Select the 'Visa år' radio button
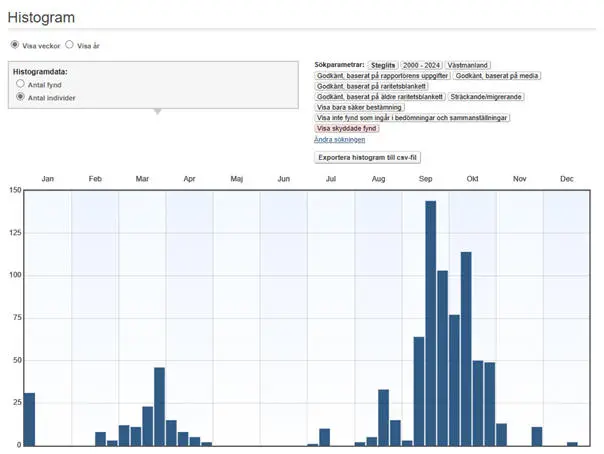 (70, 45)
